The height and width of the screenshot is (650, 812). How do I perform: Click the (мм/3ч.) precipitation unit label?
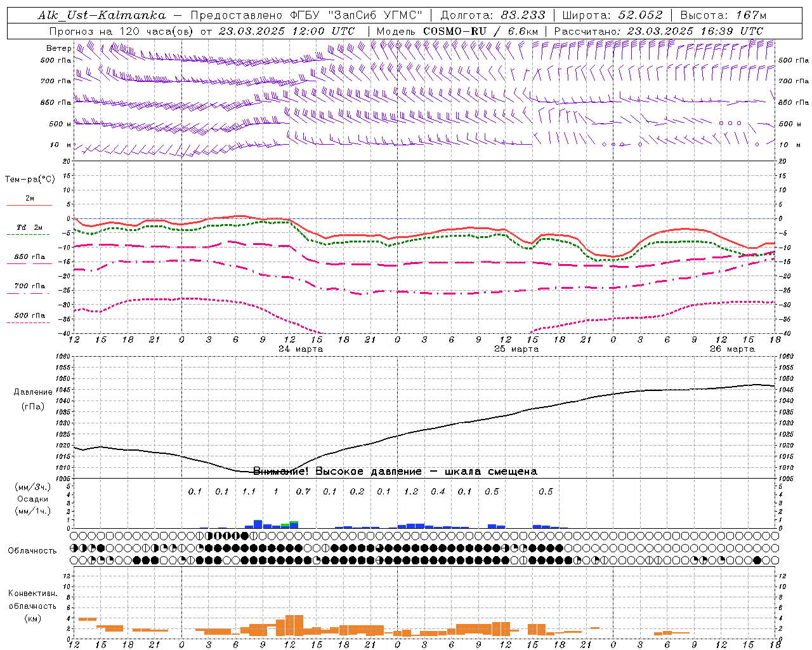(33, 487)
